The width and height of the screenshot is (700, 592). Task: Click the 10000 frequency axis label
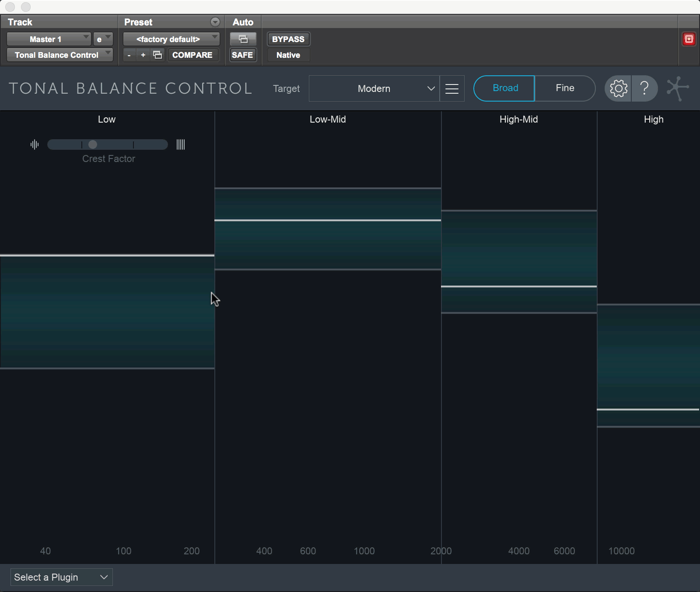[621, 551]
